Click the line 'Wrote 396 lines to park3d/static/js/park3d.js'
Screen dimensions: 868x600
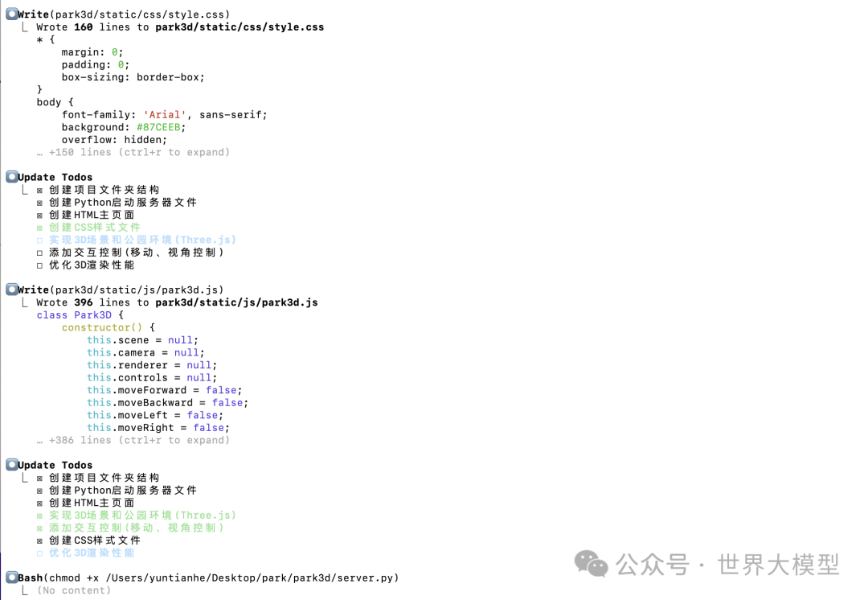[x=177, y=302]
